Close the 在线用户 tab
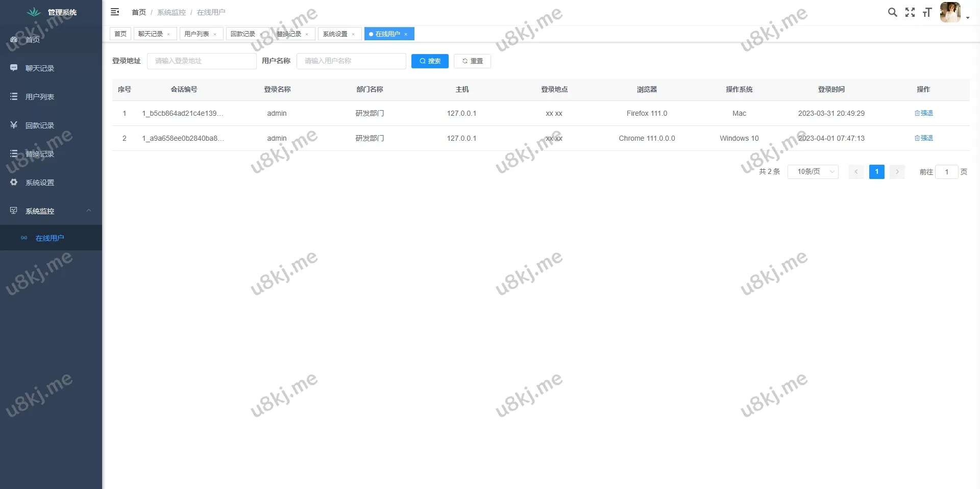This screenshot has width=980, height=489. pyautogui.click(x=406, y=35)
